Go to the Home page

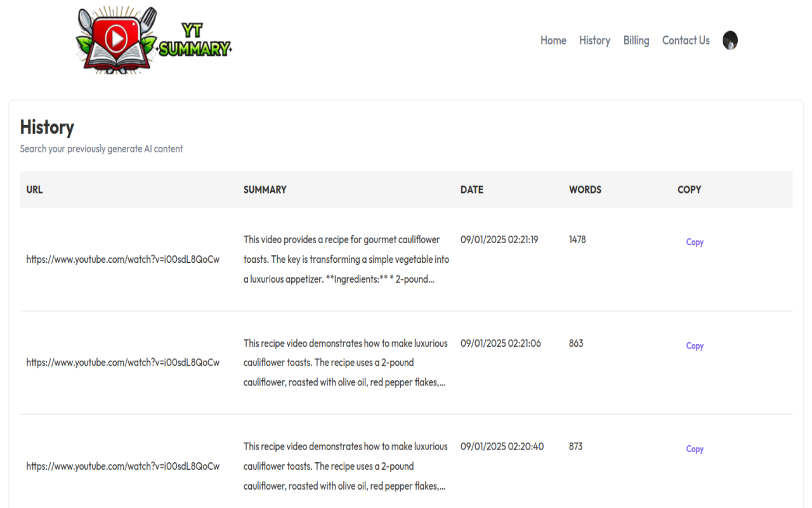click(553, 41)
